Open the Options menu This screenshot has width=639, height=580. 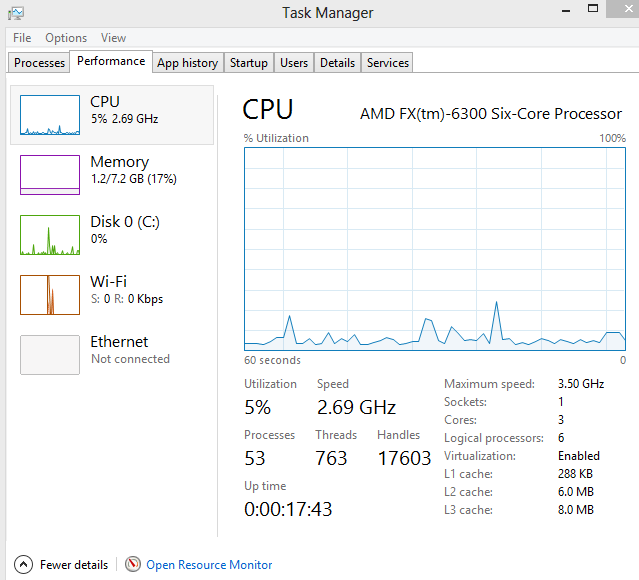tap(66, 38)
